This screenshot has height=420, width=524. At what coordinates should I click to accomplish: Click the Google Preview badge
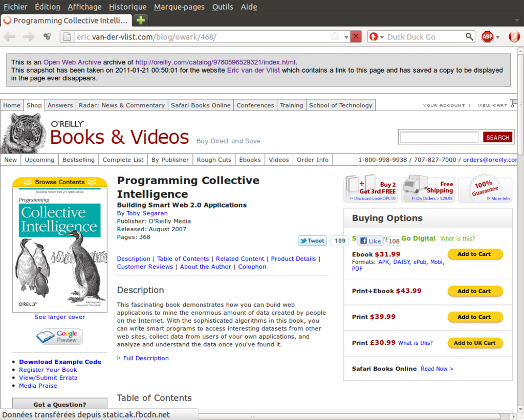pyautogui.click(x=59, y=336)
